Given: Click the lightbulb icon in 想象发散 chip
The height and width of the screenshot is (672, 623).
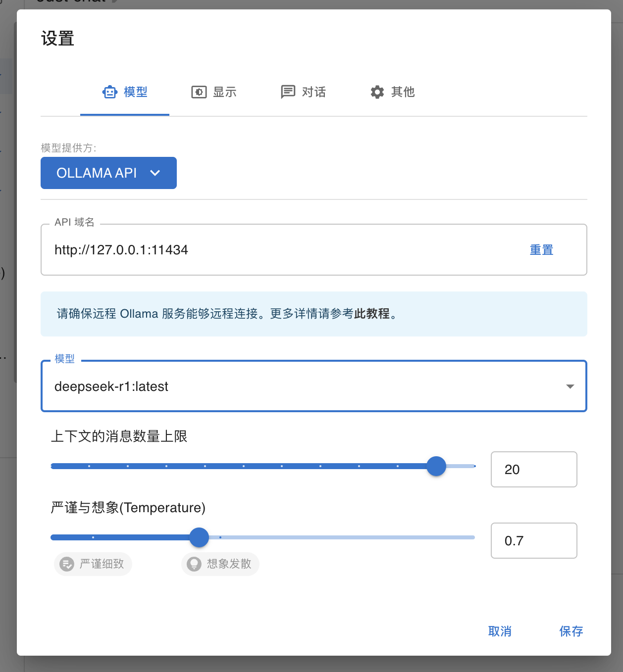Looking at the screenshot, I should 194,564.
